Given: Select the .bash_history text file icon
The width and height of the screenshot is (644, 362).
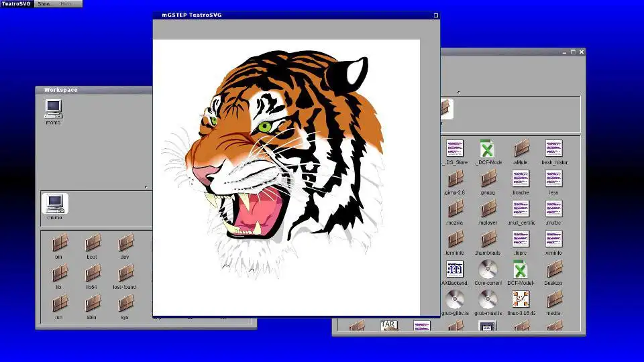Looking at the screenshot, I should click(553, 149).
